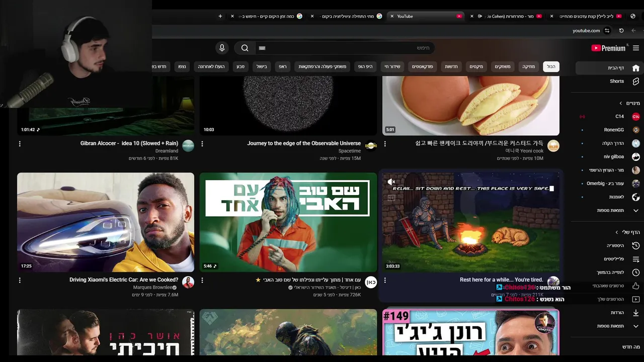The height and width of the screenshot is (362, 644).
Task: Open Marques Brownlee Xiaomi car thumbnail
Action: (x=106, y=222)
